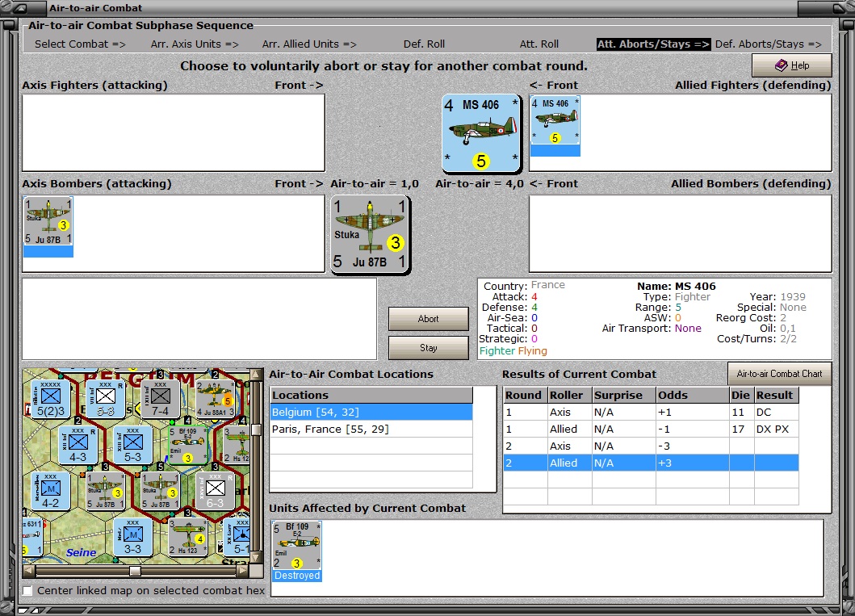Toggle Center linked map on selected combat hex
Screen dimensions: 855x616
27,590
